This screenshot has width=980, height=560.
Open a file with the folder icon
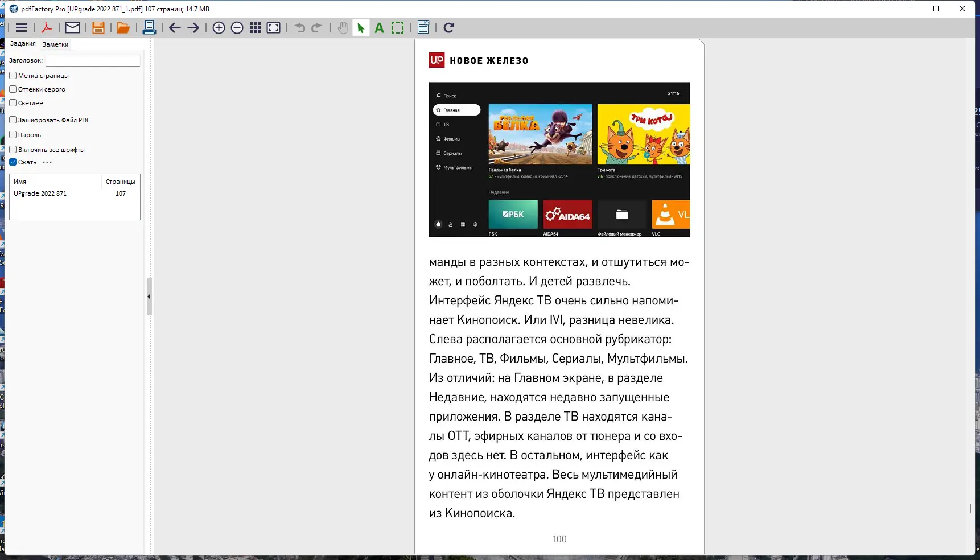(123, 27)
